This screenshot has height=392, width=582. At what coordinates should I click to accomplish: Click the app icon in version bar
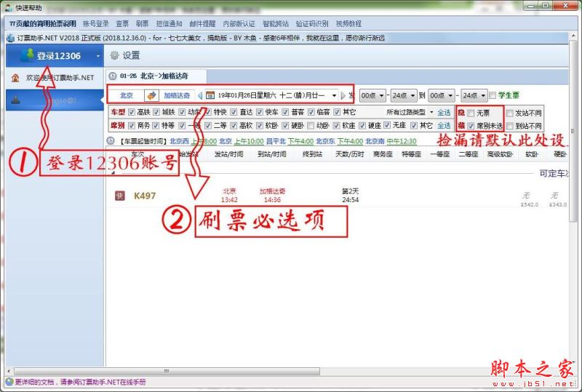[10, 38]
